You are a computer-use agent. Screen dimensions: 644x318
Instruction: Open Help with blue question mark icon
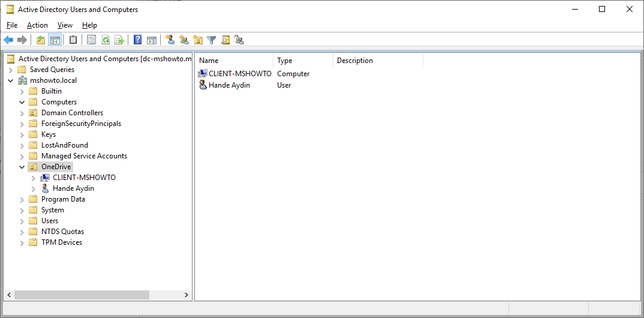click(138, 40)
